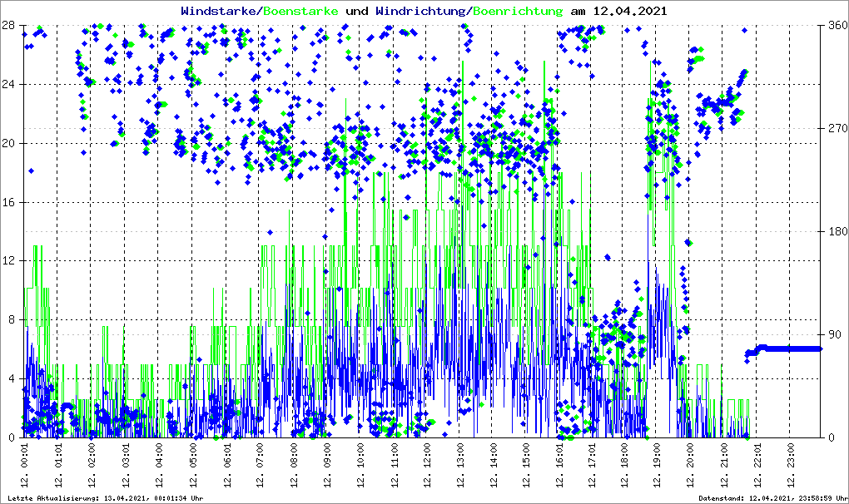Select the 16:01 time axis label
The height and width of the screenshot is (504, 849).
tap(561, 470)
